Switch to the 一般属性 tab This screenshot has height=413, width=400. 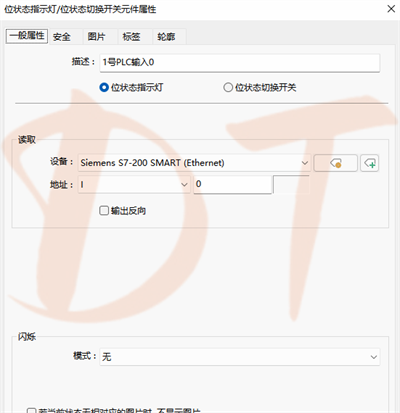coord(27,36)
